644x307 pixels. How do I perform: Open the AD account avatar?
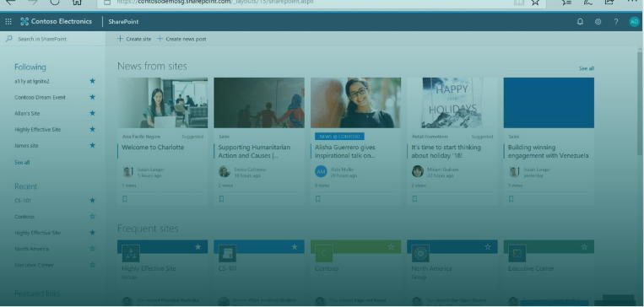[634, 22]
